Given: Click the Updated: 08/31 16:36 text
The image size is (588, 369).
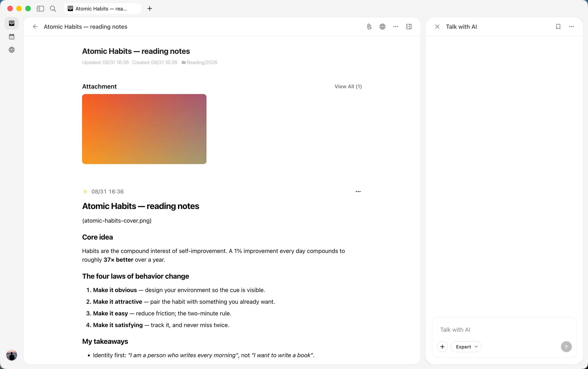Looking at the screenshot, I should pos(105,62).
